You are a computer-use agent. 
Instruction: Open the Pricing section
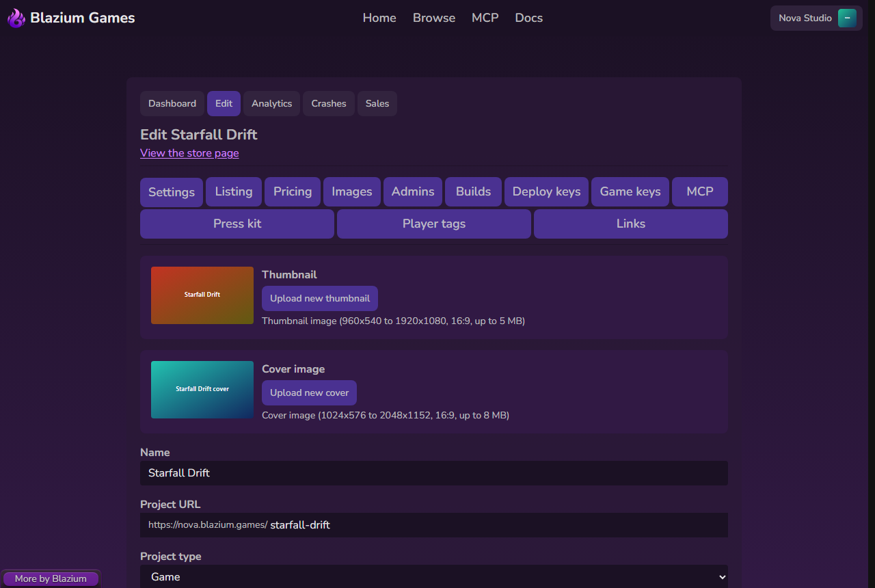click(293, 192)
